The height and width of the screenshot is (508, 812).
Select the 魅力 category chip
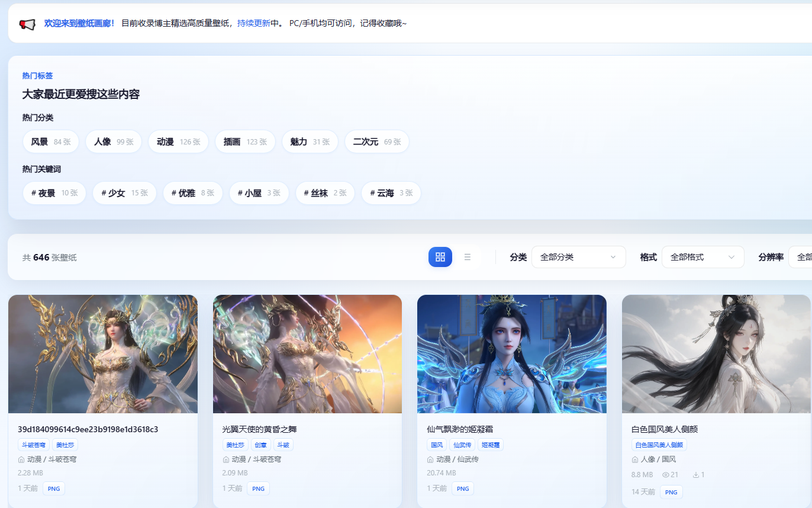point(310,142)
